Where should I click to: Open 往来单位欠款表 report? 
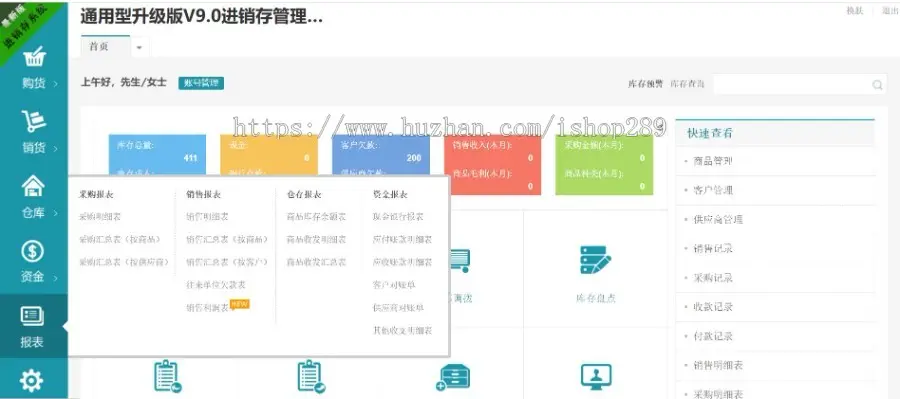coord(216,285)
